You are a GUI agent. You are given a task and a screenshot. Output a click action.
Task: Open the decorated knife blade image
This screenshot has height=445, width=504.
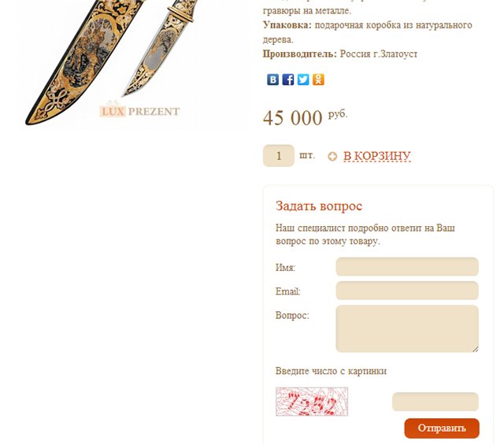[157, 48]
